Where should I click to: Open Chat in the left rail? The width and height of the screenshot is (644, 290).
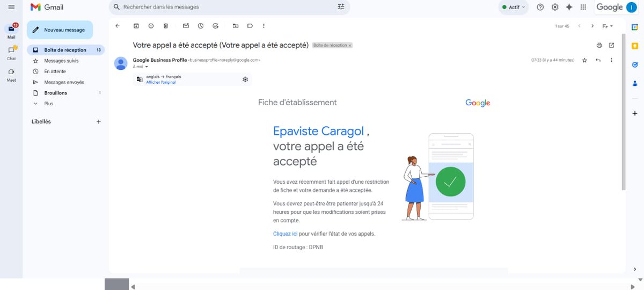[x=11, y=52]
